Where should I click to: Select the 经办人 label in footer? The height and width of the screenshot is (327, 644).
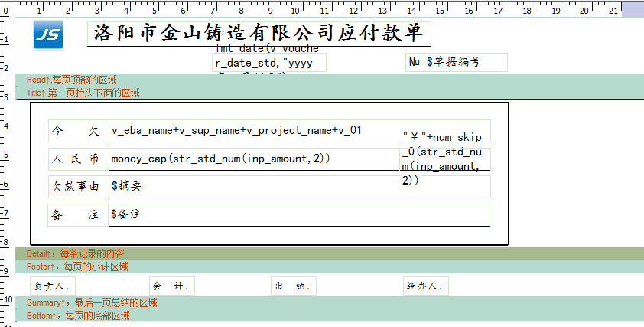coord(426,286)
